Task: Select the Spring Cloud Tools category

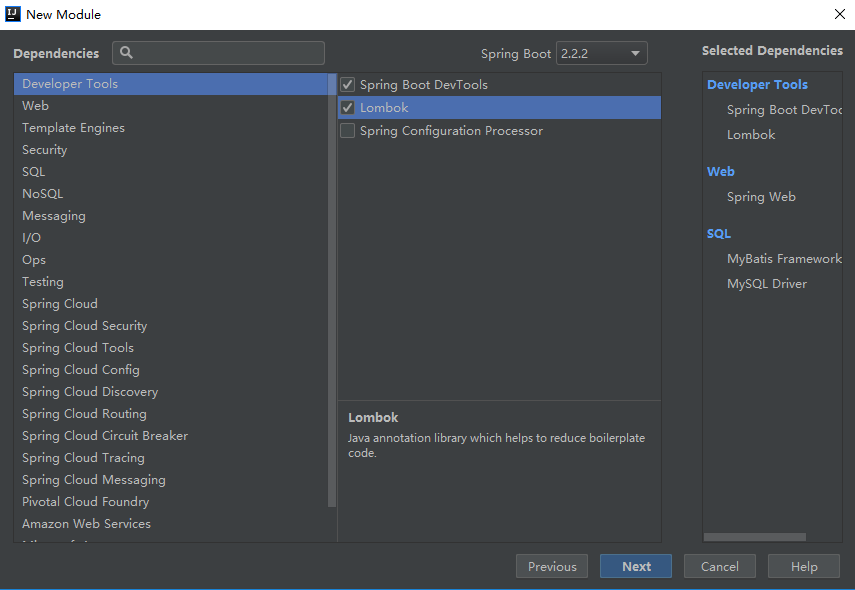Action: pyautogui.click(x=171, y=348)
